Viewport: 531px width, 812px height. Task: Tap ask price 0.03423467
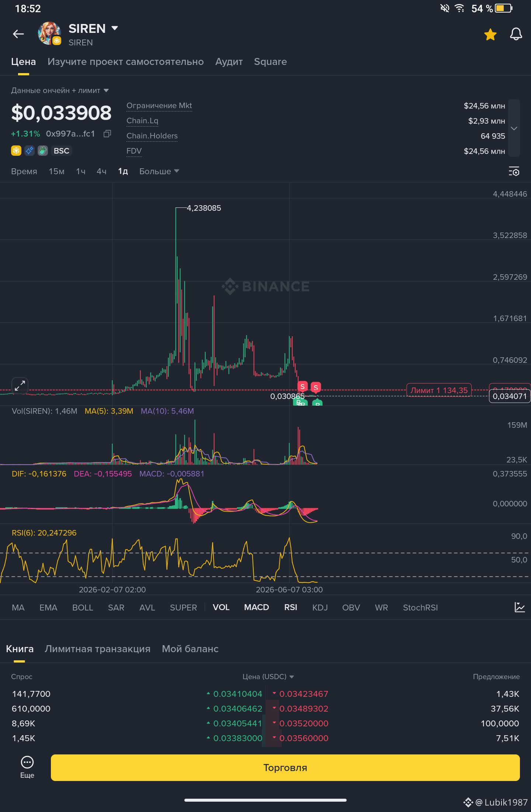click(304, 694)
